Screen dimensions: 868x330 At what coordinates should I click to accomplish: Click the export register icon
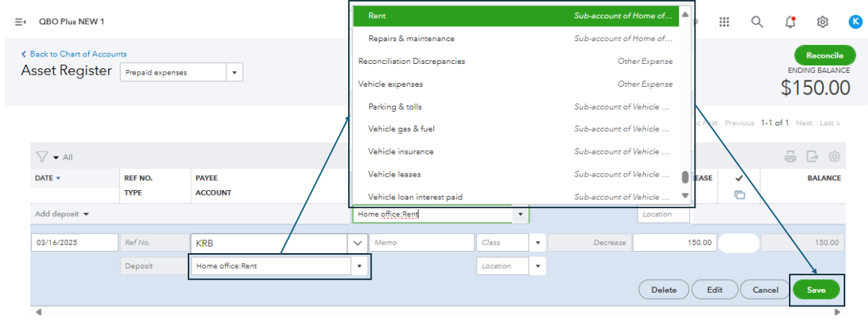(x=813, y=157)
